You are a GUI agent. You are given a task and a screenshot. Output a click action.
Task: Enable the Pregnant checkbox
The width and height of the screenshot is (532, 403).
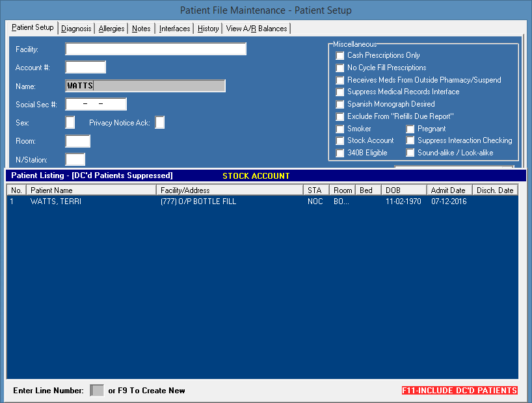410,129
